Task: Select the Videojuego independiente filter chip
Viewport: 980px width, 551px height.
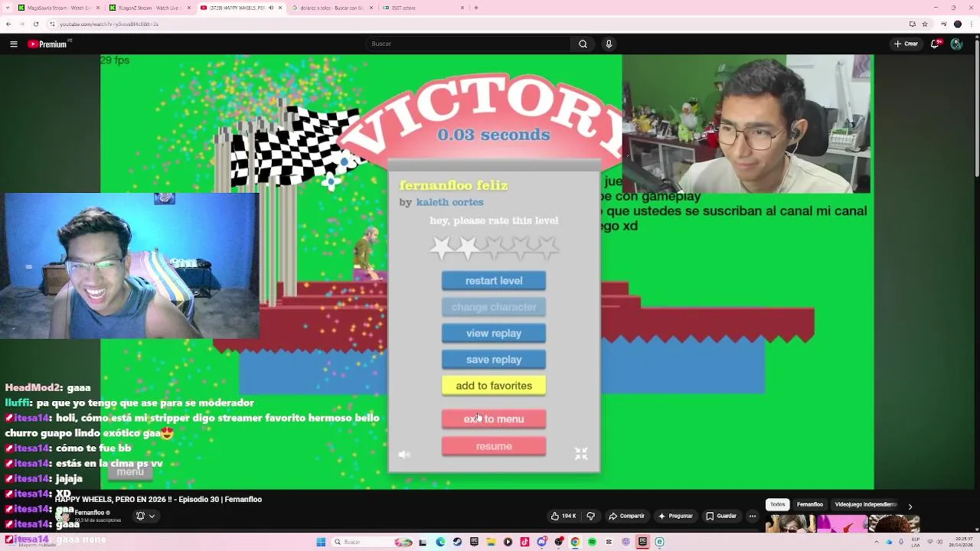Action: [x=866, y=504]
